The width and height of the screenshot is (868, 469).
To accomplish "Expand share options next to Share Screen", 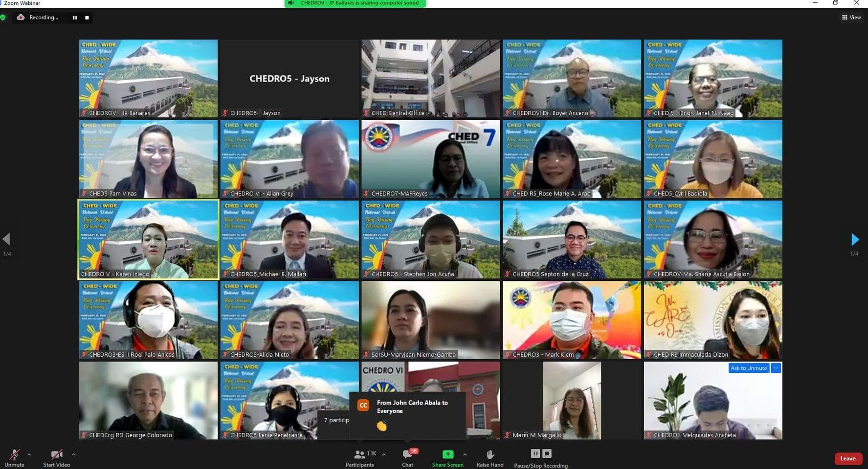I will [465, 454].
